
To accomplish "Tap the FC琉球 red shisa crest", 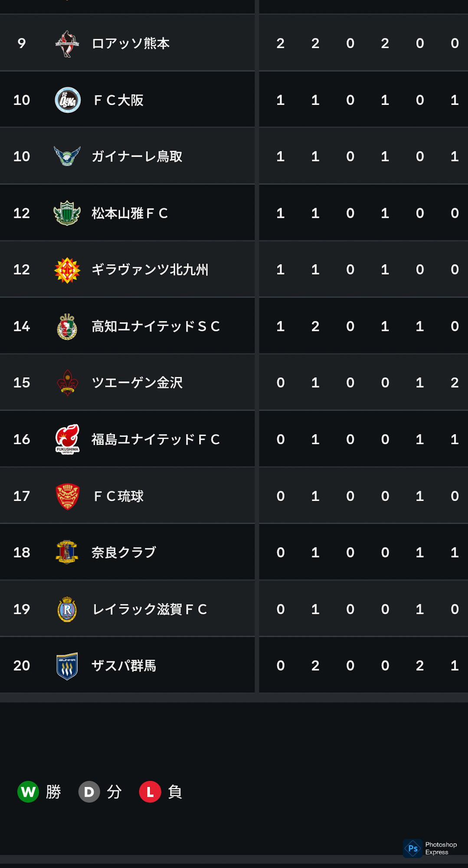I will coord(67,496).
